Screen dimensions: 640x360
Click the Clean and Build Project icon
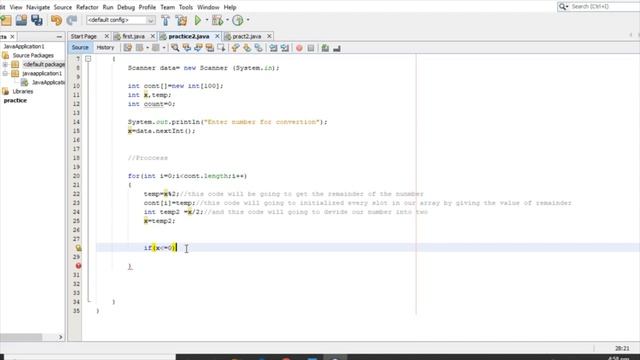coord(181,20)
